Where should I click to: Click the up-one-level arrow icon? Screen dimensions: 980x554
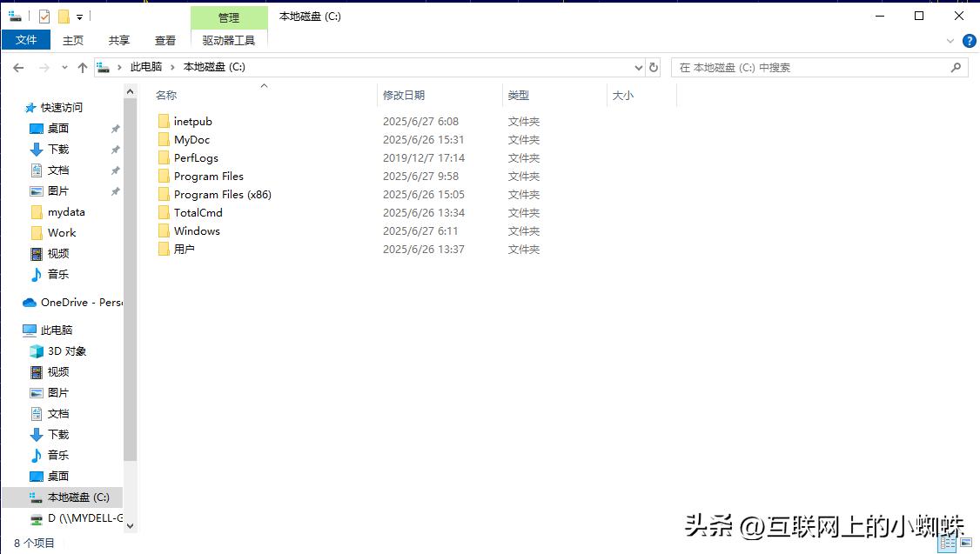[83, 67]
